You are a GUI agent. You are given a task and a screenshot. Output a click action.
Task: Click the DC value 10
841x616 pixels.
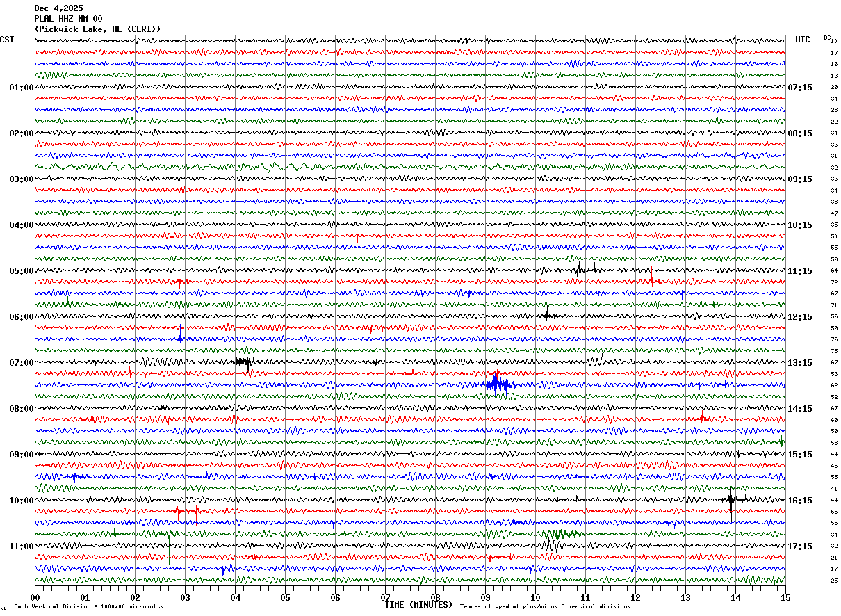tap(834, 42)
